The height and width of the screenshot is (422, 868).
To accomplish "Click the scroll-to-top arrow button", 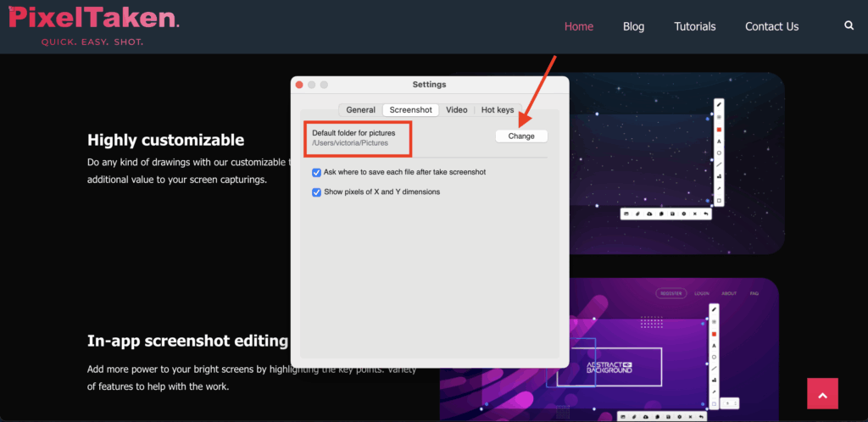I will (x=822, y=393).
